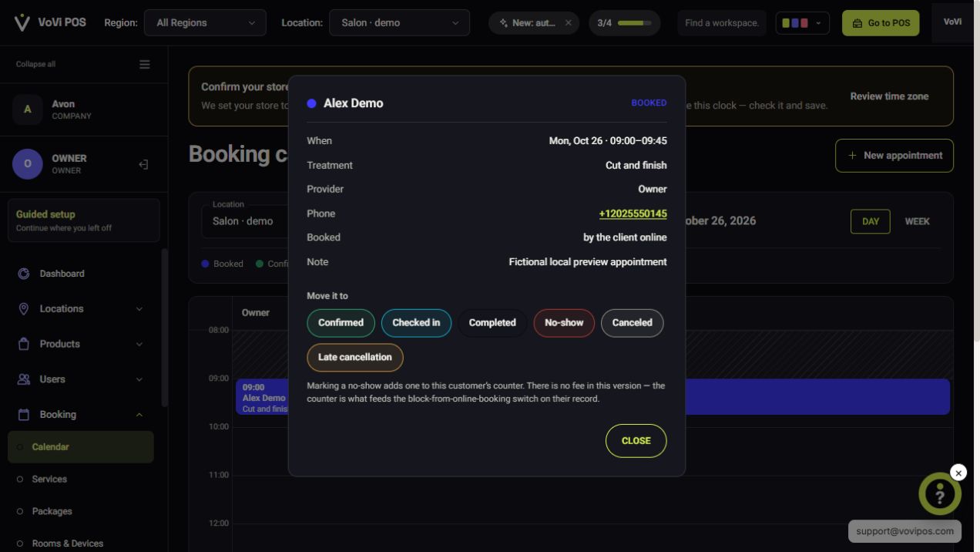Viewport: 980px width, 552px height.
Task: Open the color theme swatch selector
Action: (802, 23)
